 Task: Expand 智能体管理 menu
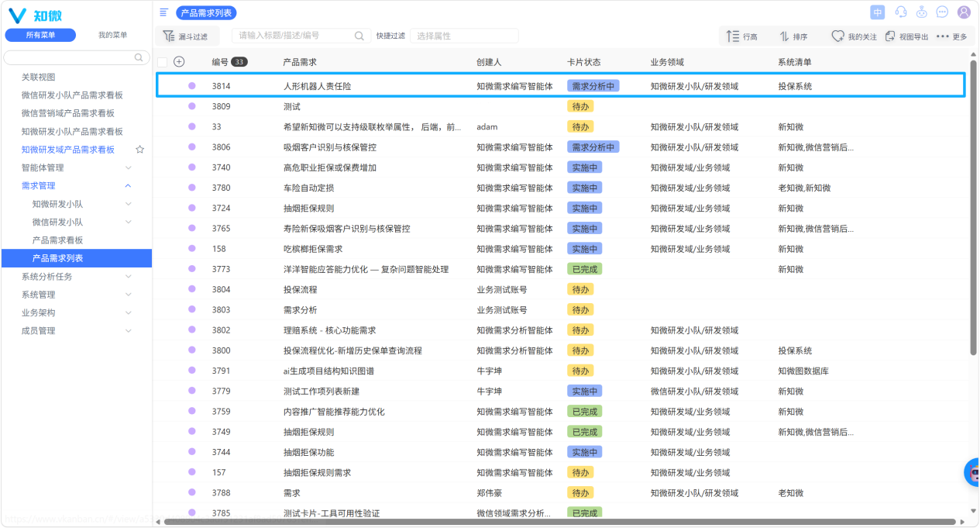[x=129, y=167]
